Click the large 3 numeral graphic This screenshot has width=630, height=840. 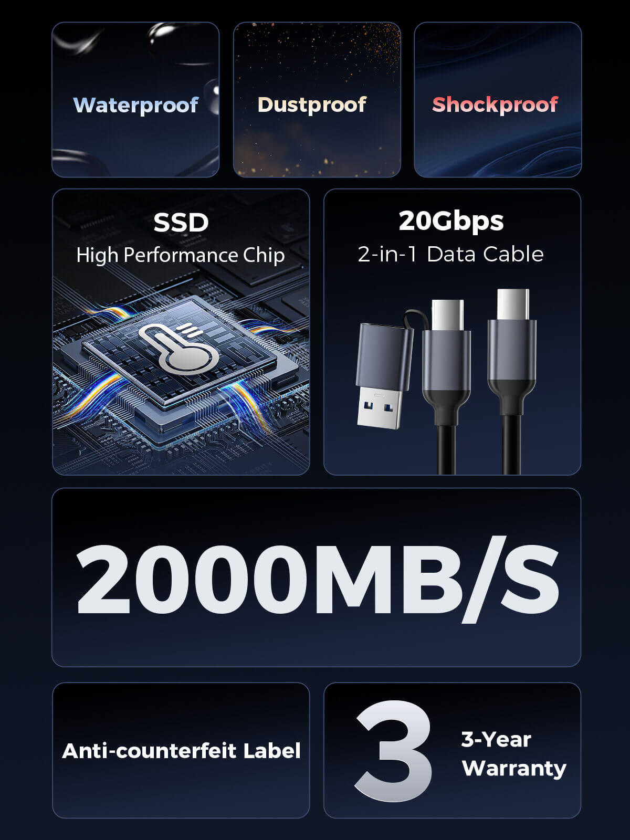coord(394,751)
